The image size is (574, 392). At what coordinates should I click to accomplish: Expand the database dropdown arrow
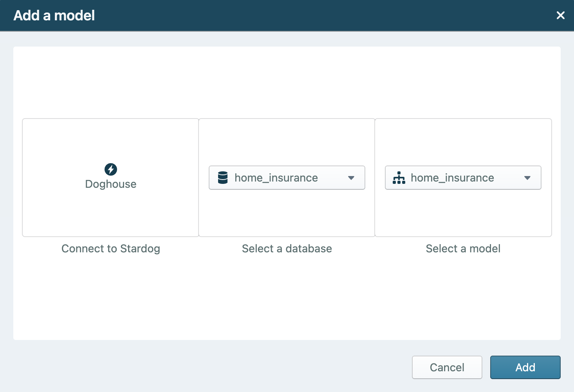pos(351,178)
